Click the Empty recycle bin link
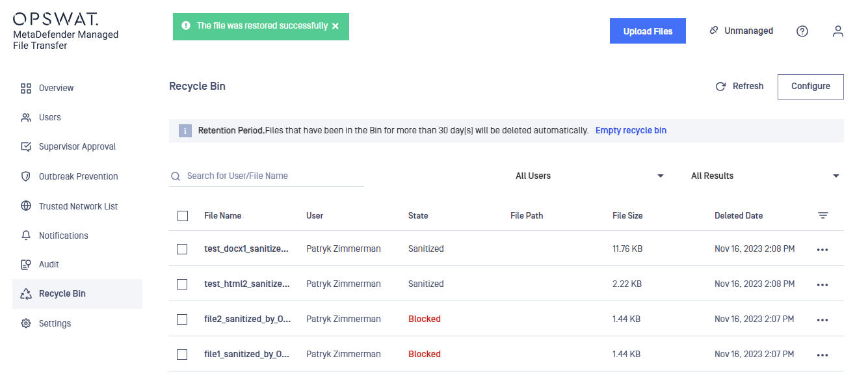 coord(631,130)
